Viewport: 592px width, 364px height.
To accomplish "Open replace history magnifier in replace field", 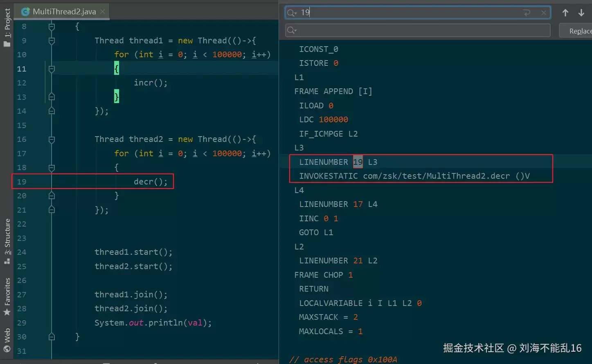I will click(292, 30).
